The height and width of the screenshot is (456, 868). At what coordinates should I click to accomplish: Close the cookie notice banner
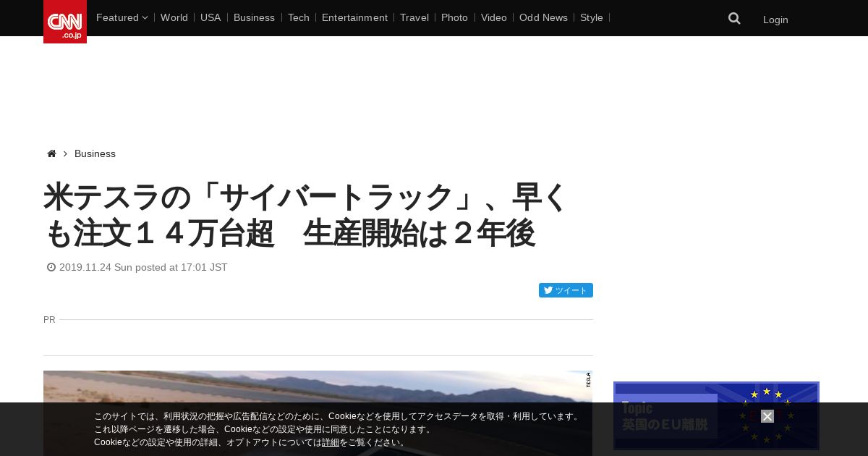pos(767,416)
